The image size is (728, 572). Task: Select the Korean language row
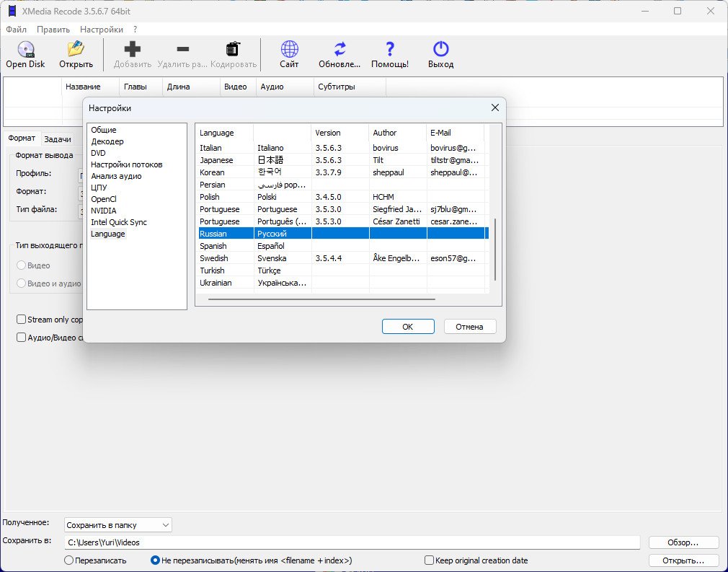[342, 172]
